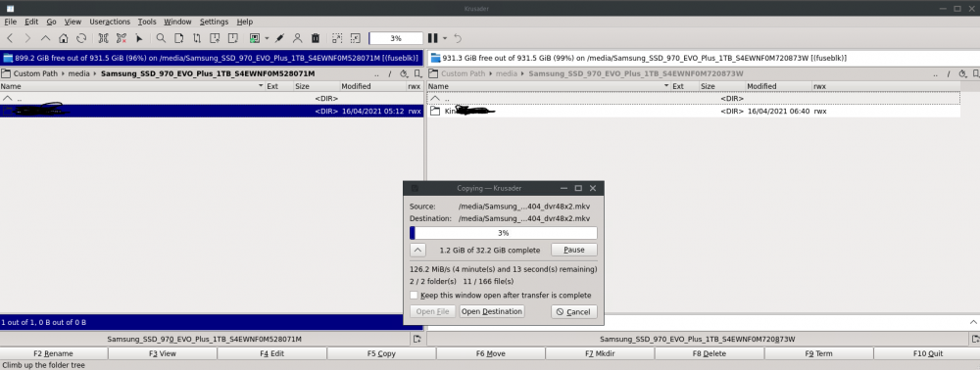Image resolution: width=980 pixels, height=370 pixels.
Task: Reload the panel with the refresh icon
Action: [81, 38]
